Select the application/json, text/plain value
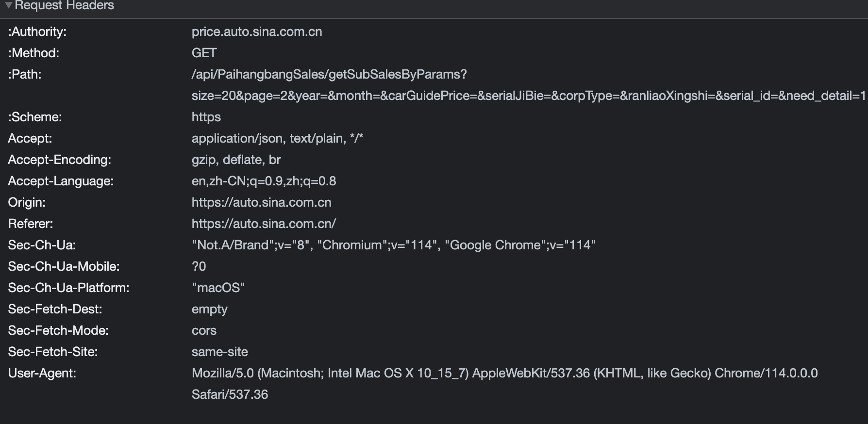This screenshot has height=424, width=868. click(278, 138)
